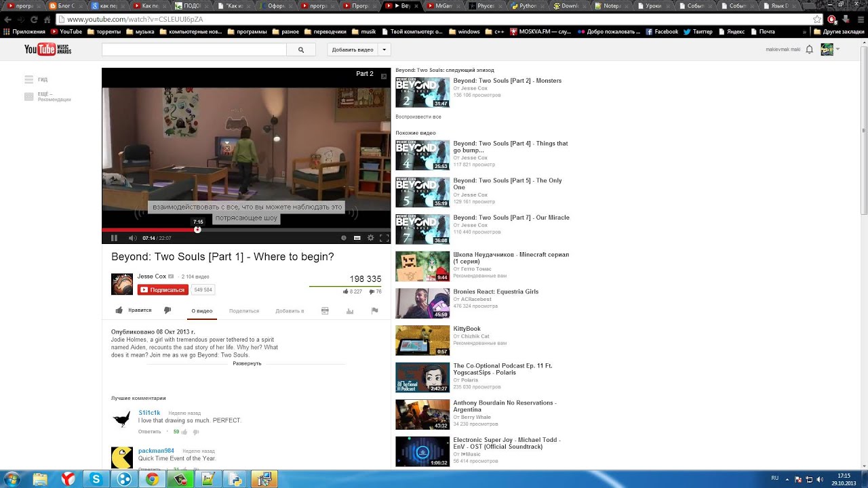
Task: Click the RU language indicator in tray
Action: [775, 479]
